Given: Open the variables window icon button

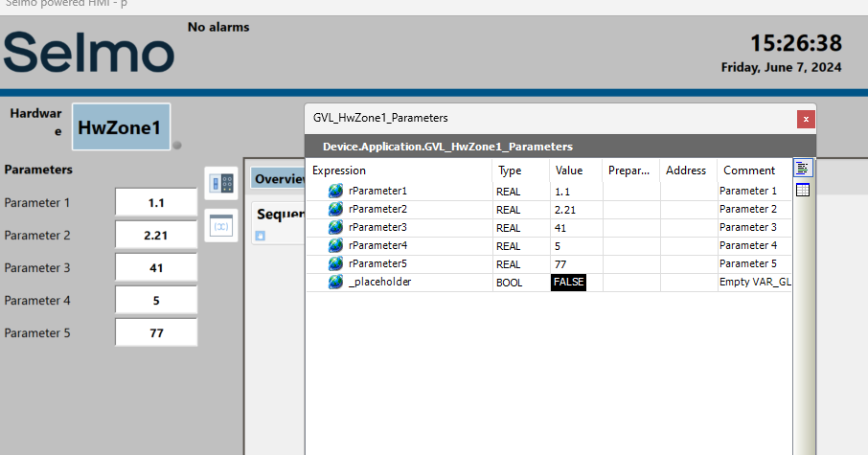Looking at the screenshot, I should (x=221, y=225).
